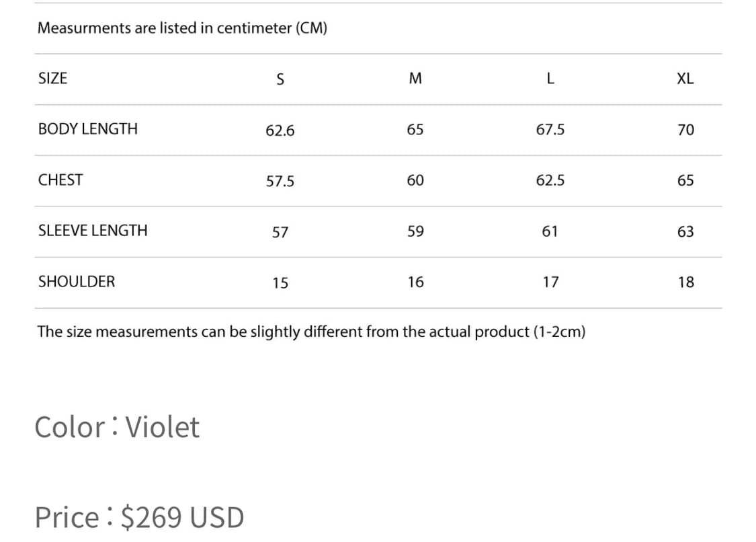756x542 pixels.
Task: Select the M size column header
Action: point(415,79)
